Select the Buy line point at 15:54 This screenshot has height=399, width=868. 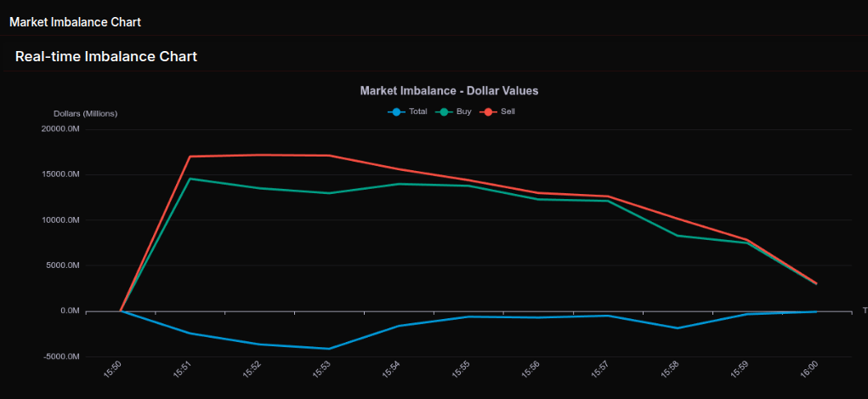click(399, 184)
